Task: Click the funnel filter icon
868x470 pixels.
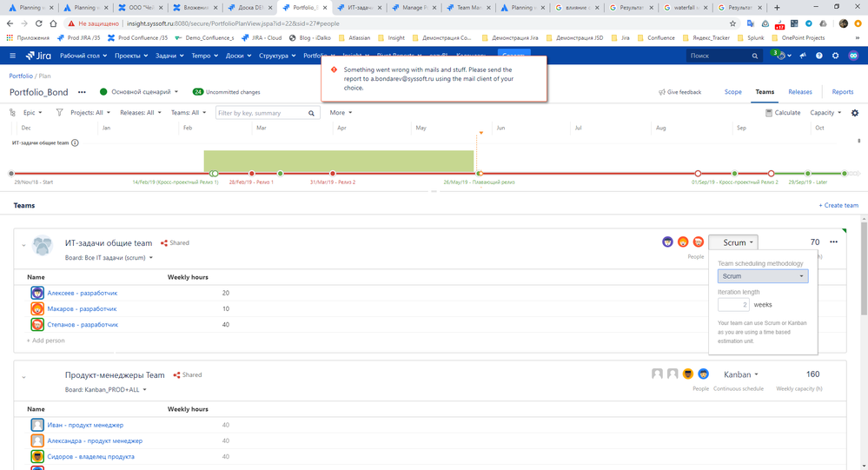Action: point(59,112)
